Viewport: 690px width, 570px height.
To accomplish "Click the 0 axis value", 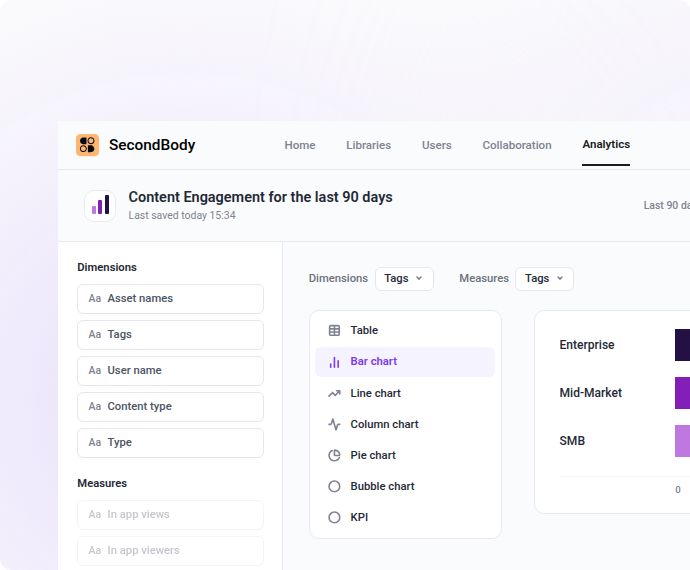I will (678, 489).
